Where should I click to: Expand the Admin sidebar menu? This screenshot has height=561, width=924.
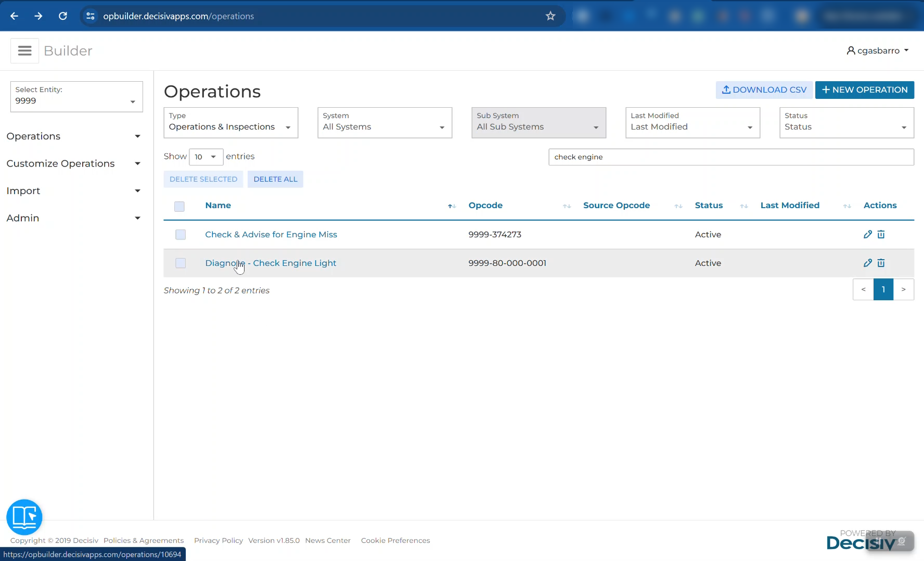click(74, 218)
